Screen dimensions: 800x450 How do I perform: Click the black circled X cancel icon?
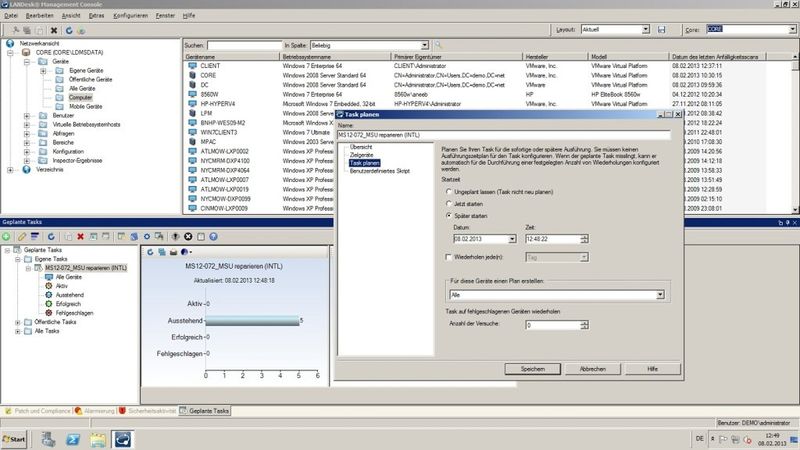pyautogui.click(x=188, y=237)
